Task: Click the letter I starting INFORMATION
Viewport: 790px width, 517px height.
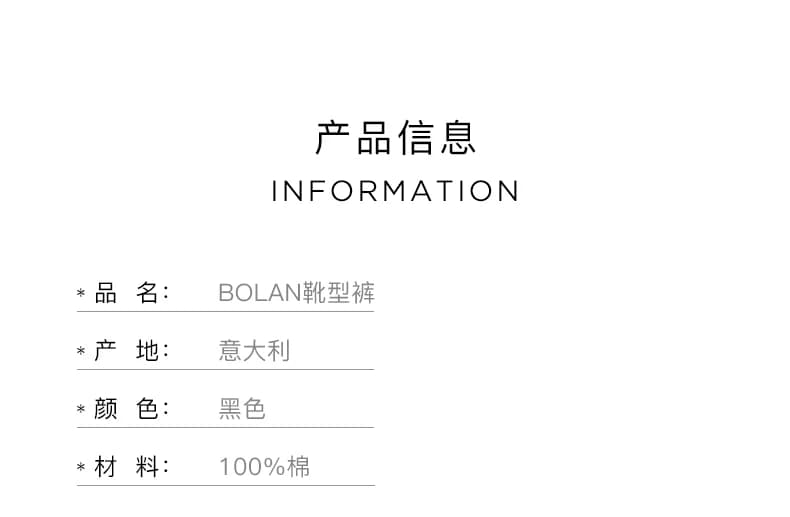Action: (275, 191)
